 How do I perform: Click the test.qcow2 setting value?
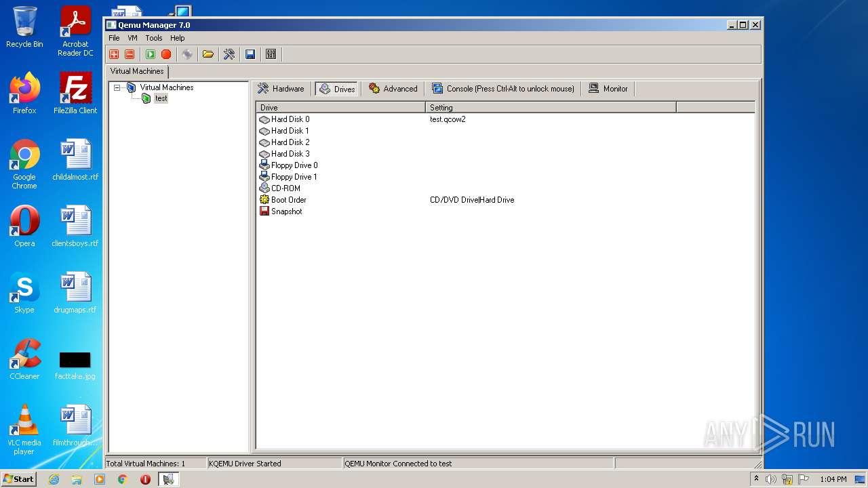(x=448, y=119)
